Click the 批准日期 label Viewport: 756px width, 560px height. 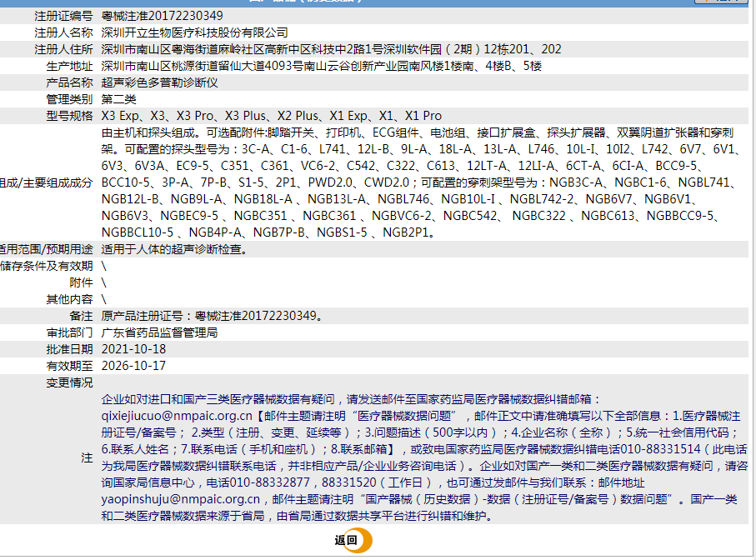(69, 349)
